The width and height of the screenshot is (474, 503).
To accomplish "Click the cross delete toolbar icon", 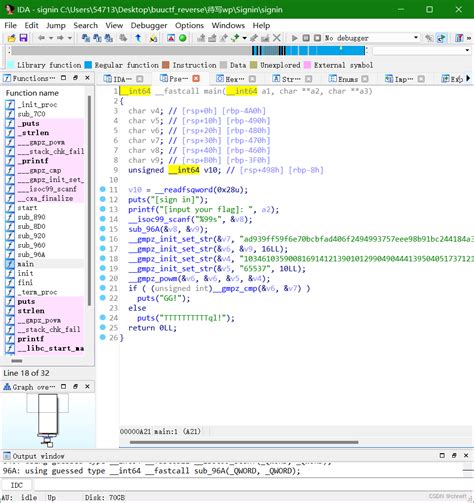I will tap(277, 38).
